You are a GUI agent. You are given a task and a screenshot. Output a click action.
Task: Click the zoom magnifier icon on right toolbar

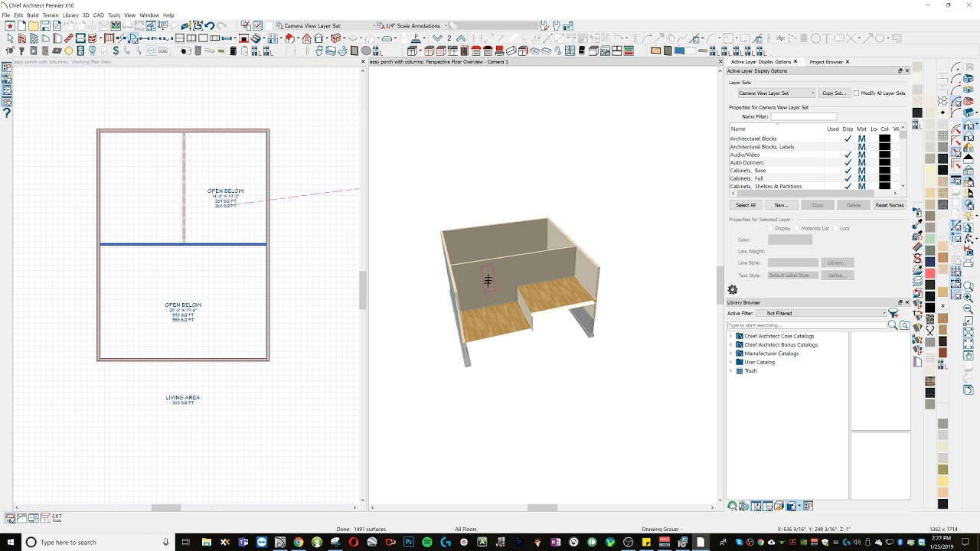969,285
